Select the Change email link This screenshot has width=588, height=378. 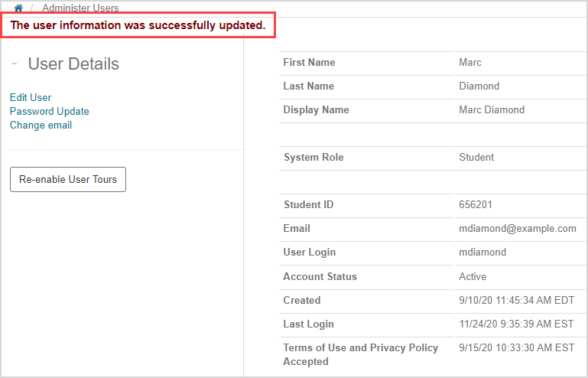point(41,125)
